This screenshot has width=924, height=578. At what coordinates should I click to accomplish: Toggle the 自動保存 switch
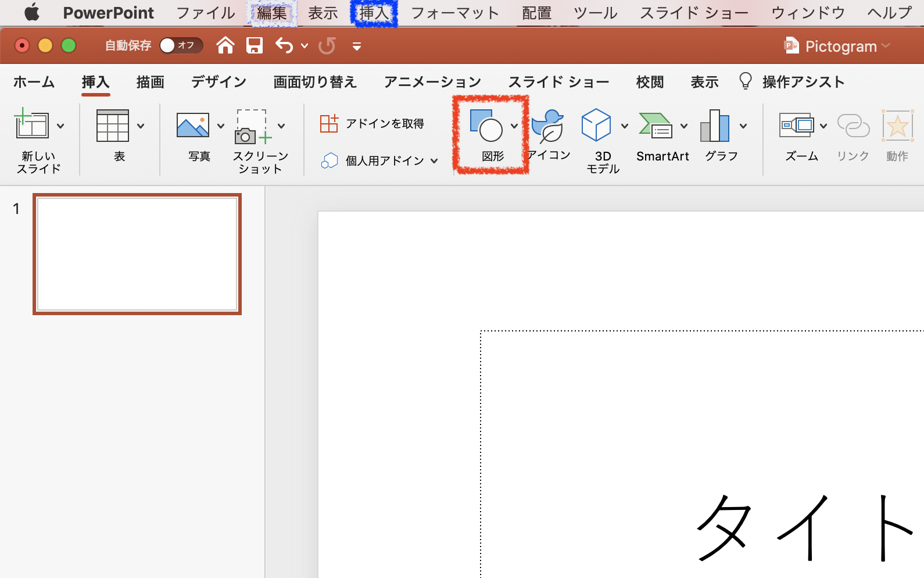181,45
